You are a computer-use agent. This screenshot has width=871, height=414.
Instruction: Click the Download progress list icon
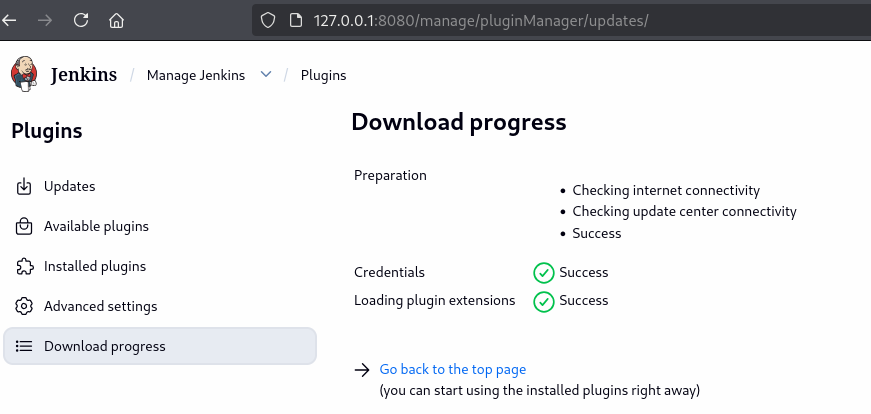pos(24,347)
